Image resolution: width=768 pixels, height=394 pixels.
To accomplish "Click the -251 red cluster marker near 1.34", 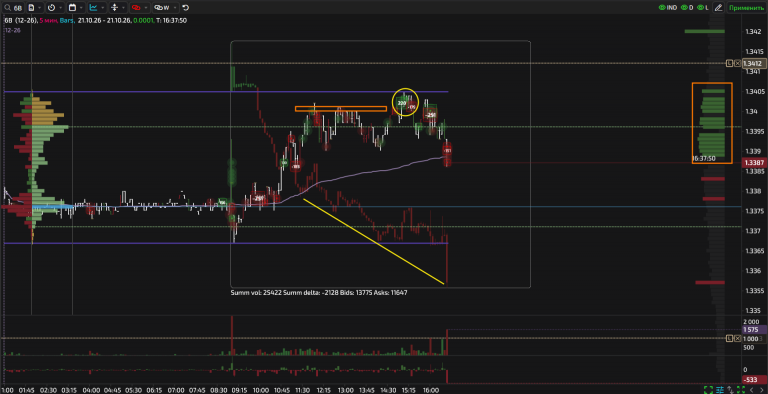I will pos(430,115).
